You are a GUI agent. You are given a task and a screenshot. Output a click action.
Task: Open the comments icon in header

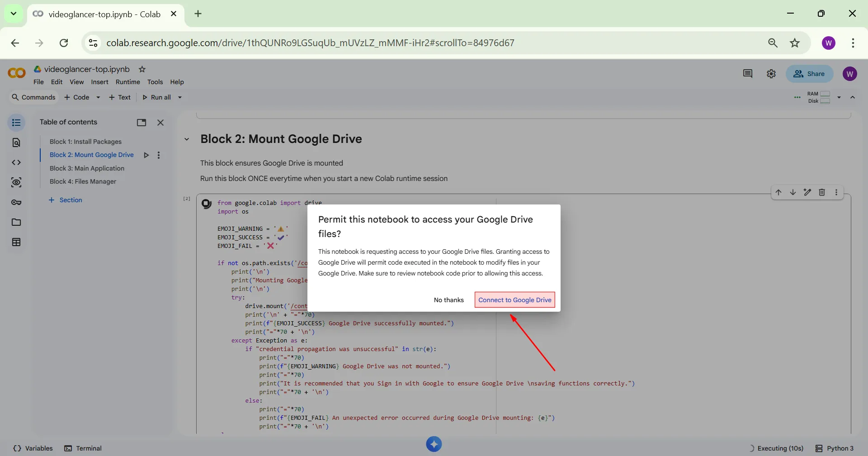coord(748,74)
